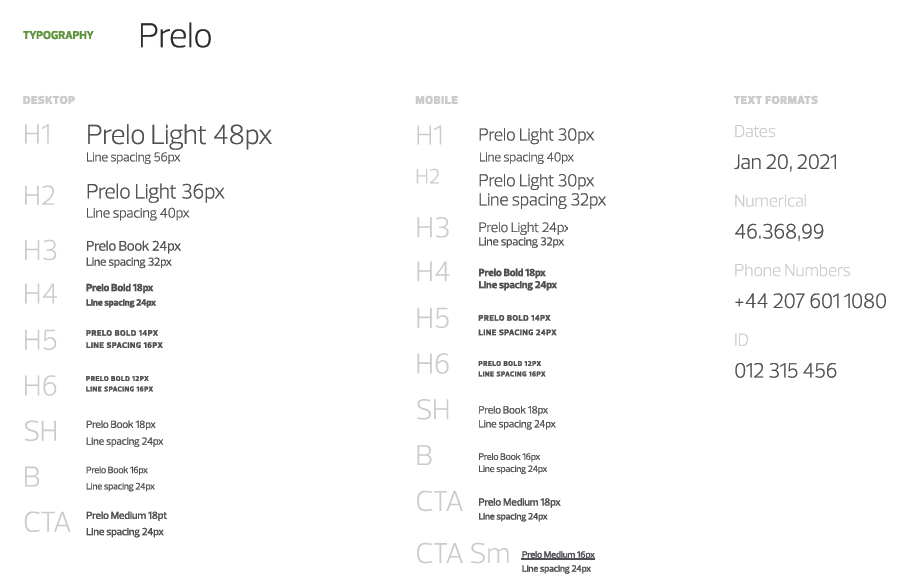Click the 46.368,99 numerical example
Image resolution: width=898 pixels, height=581 pixels.
779,231
